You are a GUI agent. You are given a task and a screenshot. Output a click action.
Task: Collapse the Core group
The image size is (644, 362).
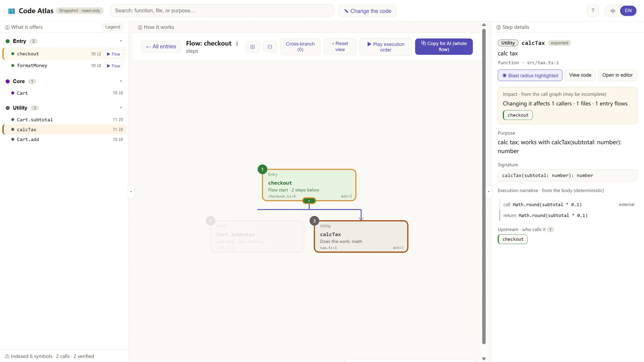121,81
